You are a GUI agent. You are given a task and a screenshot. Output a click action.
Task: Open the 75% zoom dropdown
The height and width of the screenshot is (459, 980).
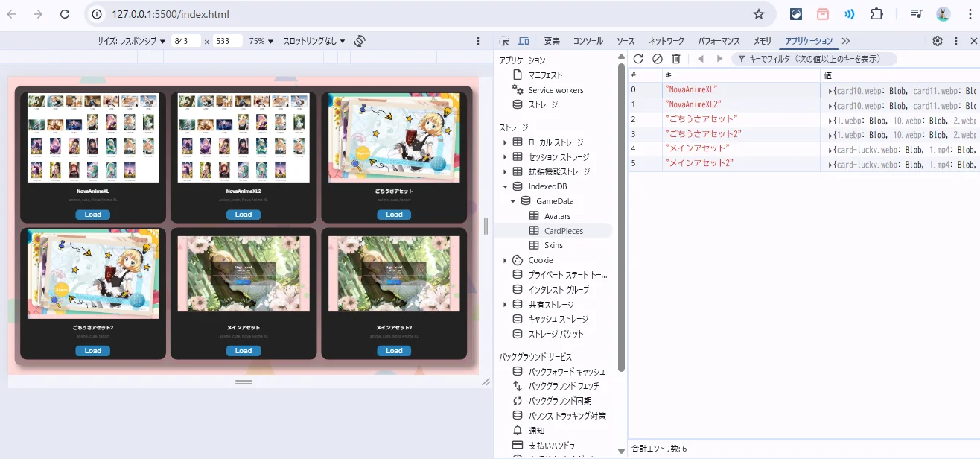click(261, 41)
